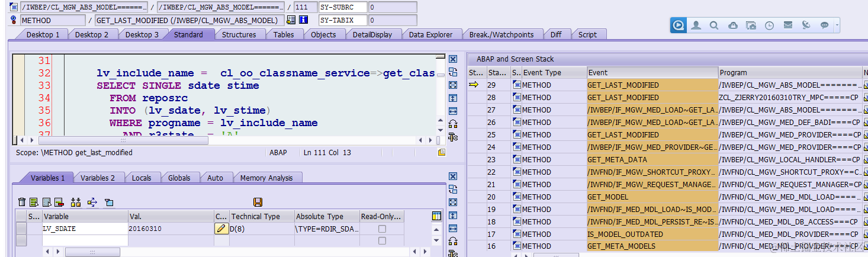Screen dimensions: 868x257
Task: Switch to the Locals tab
Action: tap(142, 178)
